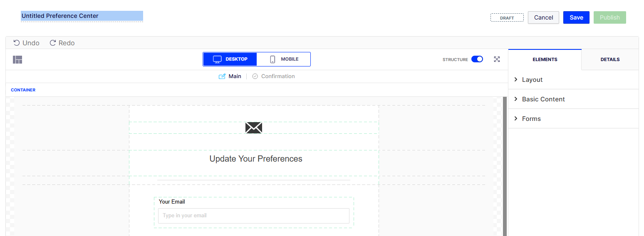Expand the Layout section
Screen dimensions: 644x236
[x=573, y=80]
